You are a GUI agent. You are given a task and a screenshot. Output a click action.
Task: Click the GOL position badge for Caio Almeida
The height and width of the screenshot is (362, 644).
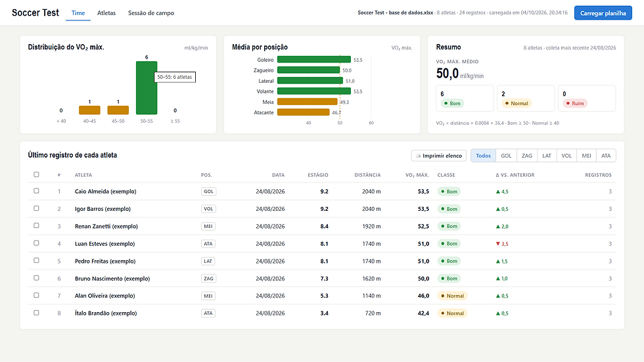pyautogui.click(x=209, y=192)
